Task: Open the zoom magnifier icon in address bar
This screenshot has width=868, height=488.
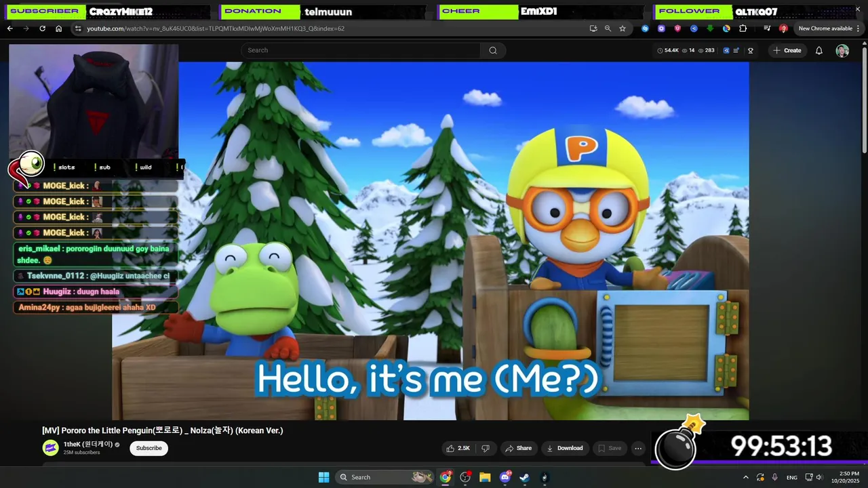Action: pos(608,28)
